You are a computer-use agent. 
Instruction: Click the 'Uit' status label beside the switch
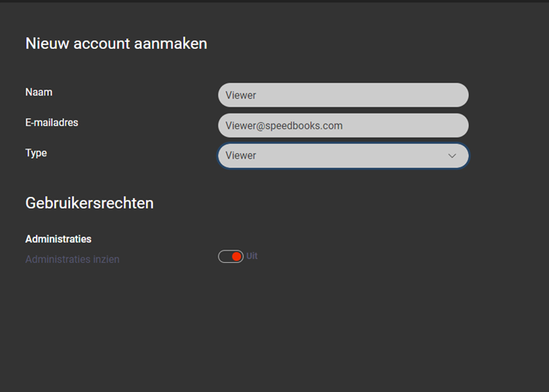coord(252,256)
